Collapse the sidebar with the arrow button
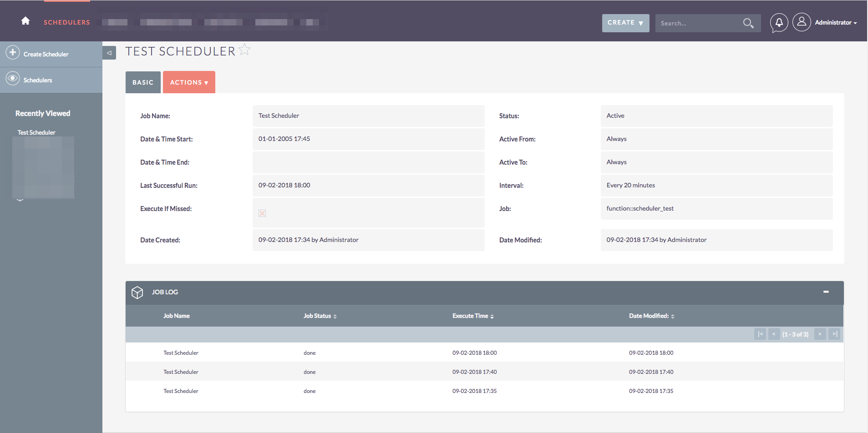This screenshot has height=433, width=868. click(109, 53)
